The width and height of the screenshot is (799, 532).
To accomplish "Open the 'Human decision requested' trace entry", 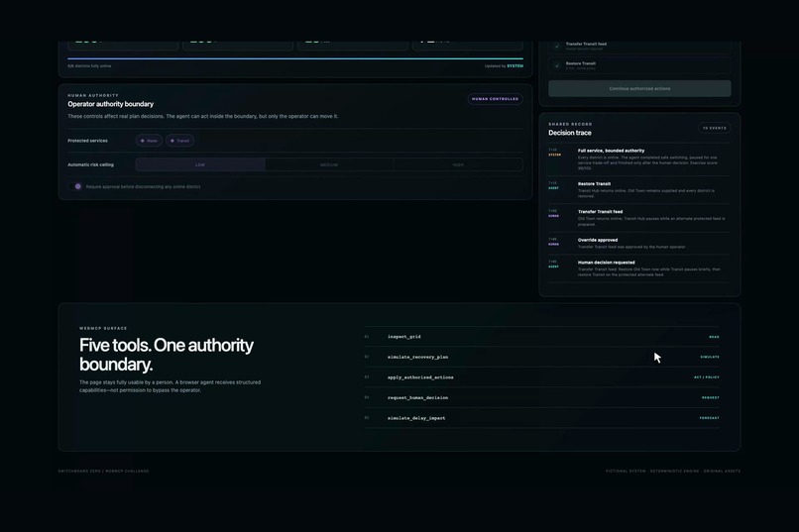I will [639, 268].
